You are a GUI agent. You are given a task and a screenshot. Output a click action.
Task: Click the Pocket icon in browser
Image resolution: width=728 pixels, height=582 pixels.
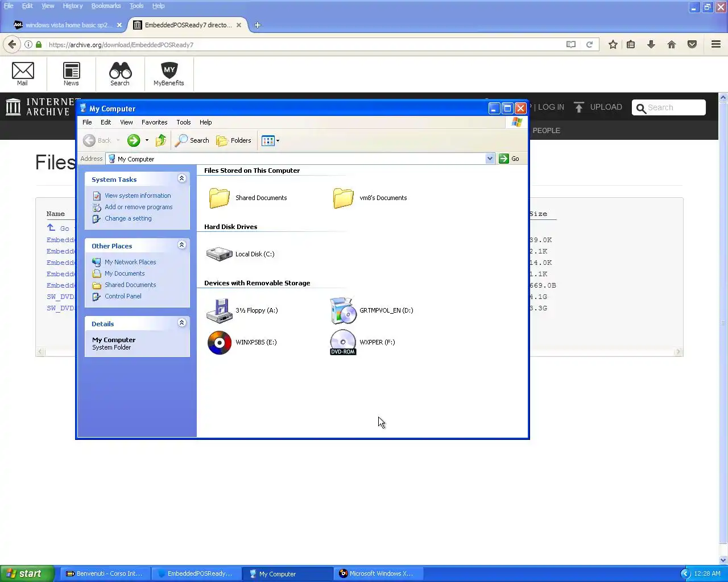(692, 44)
